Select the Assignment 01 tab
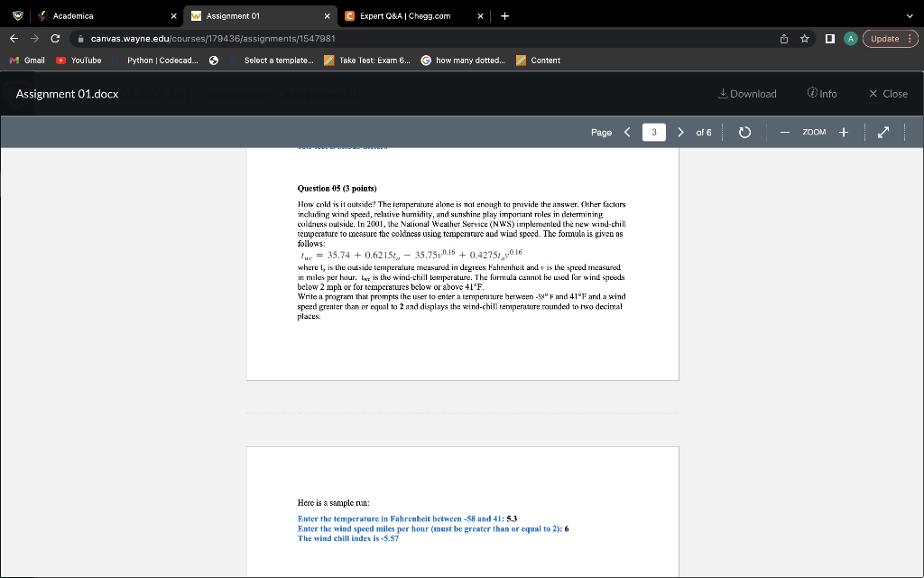Image resolution: width=924 pixels, height=578 pixels. click(260, 16)
